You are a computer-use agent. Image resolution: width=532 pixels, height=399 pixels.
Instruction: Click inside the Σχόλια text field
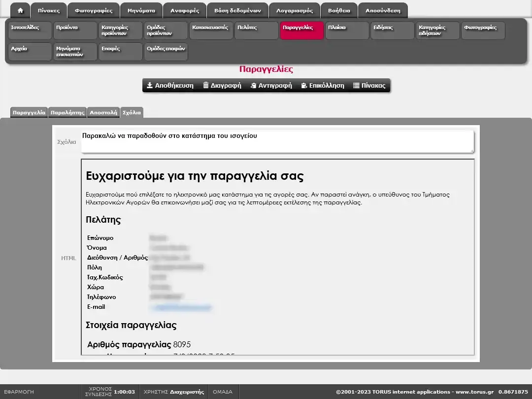(277, 142)
